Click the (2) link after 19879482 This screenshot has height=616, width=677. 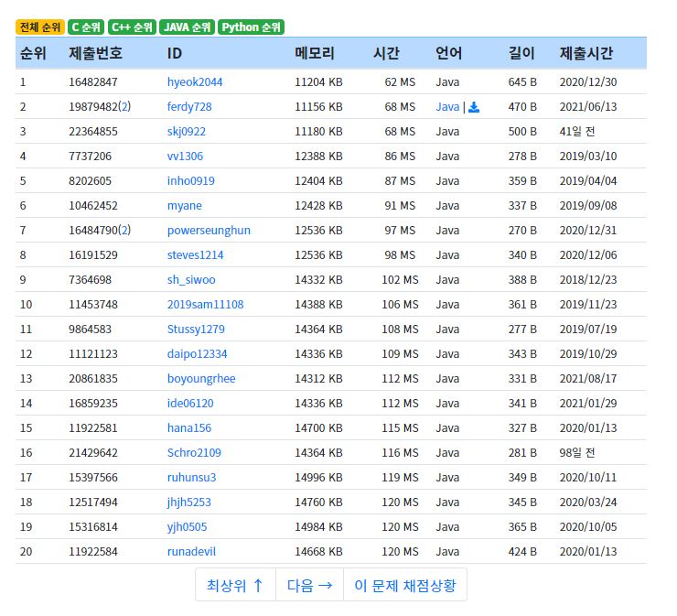[x=124, y=107]
